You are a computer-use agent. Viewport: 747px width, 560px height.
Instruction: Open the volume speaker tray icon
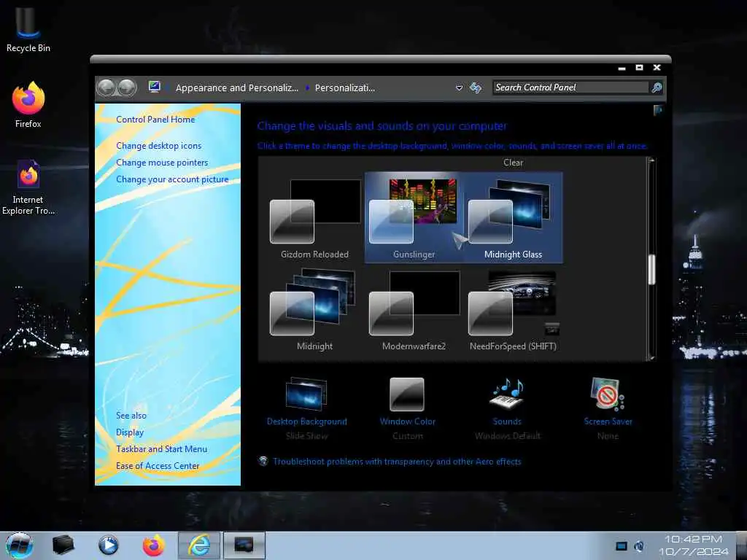coord(639,546)
